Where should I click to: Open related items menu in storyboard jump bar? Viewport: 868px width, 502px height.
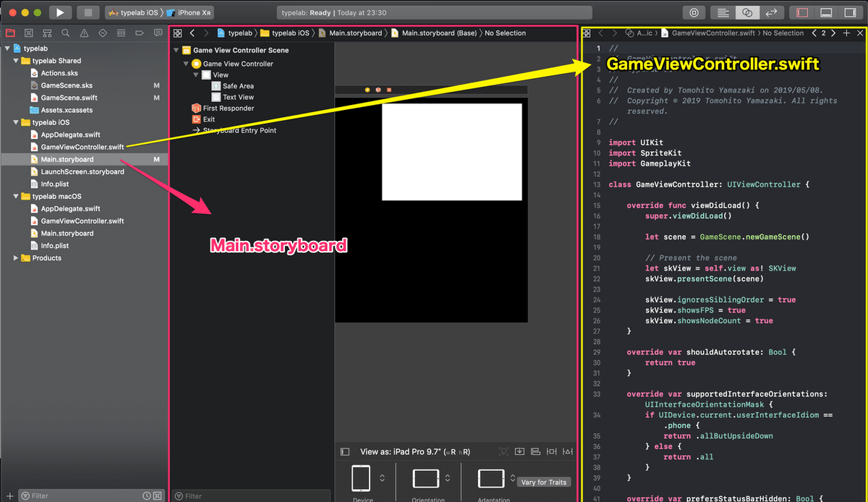pyautogui.click(x=176, y=33)
